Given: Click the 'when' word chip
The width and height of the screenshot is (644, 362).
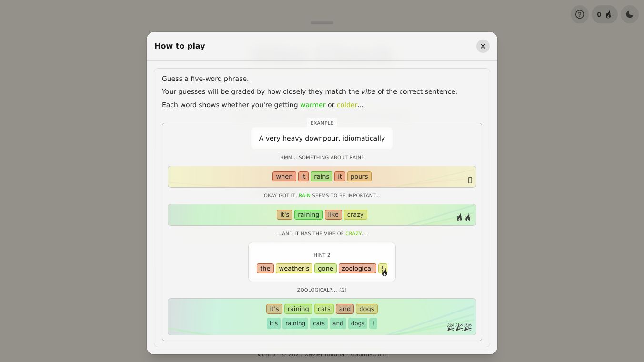Looking at the screenshot, I should [284, 177].
